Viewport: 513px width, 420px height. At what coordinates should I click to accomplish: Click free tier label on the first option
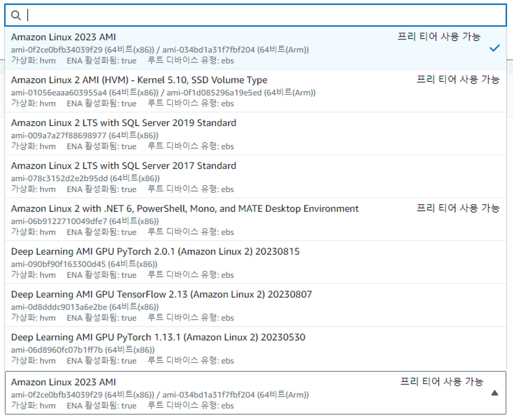[439, 37]
